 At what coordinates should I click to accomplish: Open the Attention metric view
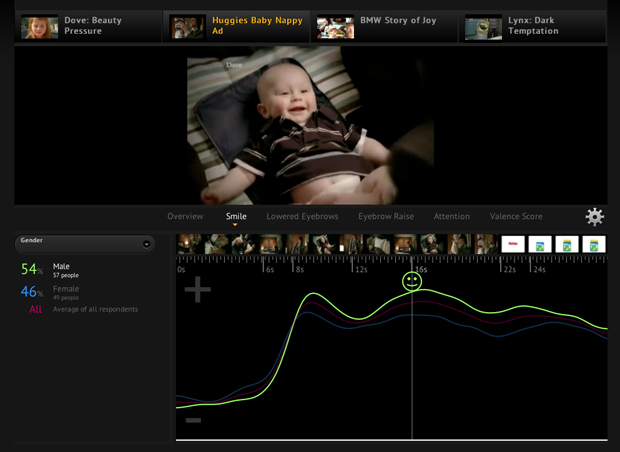point(451,216)
